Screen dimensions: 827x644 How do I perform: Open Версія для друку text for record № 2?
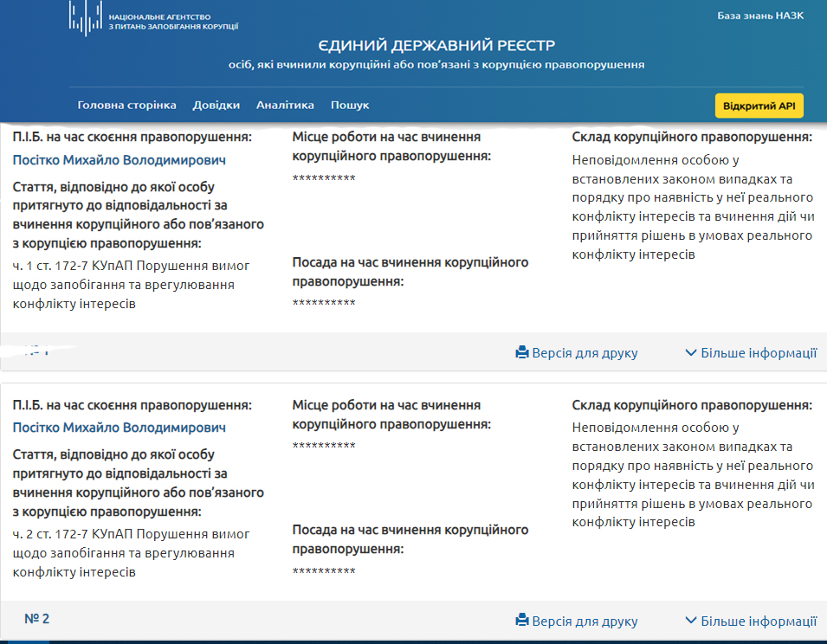click(x=585, y=621)
